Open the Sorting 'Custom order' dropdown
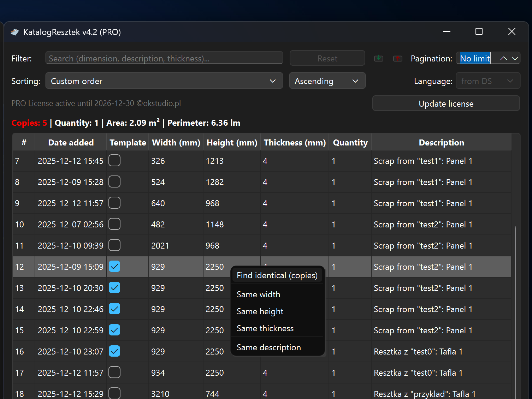The height and width of the screenshot is (399, 532). 164,81
